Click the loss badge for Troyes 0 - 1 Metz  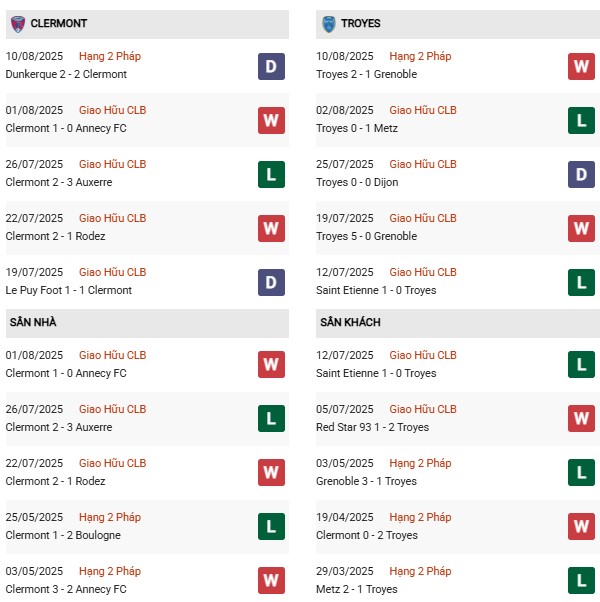click(582, 120)
